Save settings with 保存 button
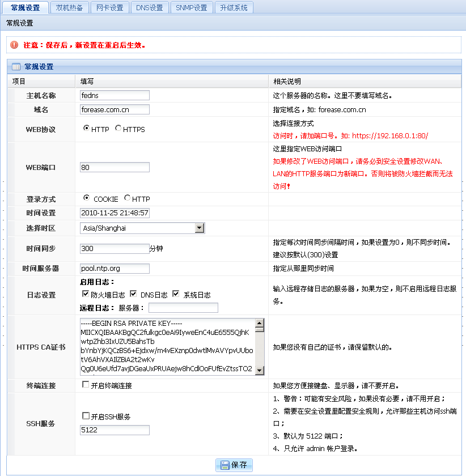 (234, 465)
